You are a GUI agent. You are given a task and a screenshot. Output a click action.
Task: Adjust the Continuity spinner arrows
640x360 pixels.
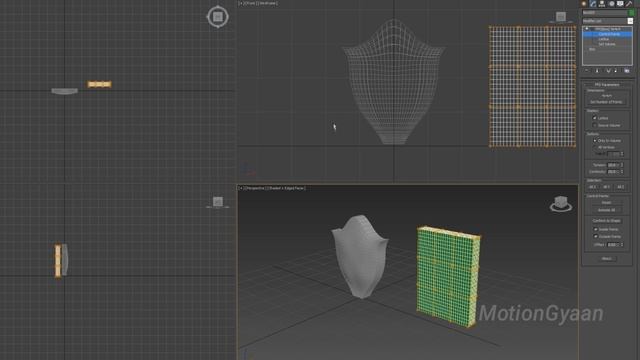pyautogui.click(x=622, y=172)
